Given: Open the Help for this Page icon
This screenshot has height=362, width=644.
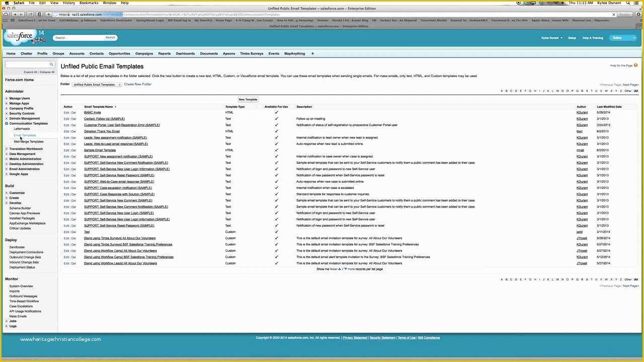Looking at the screenshot, I should coord(635,65).
